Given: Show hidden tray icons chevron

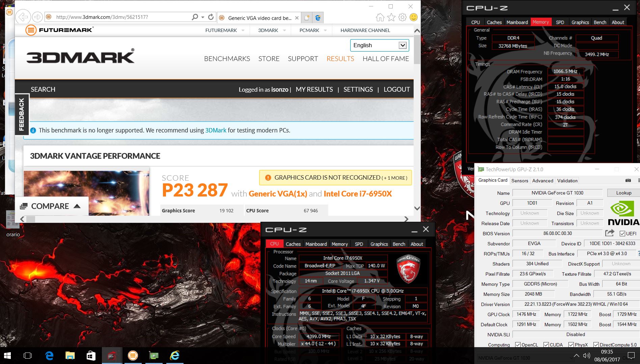Looking at the screenshot, I should 577,356.
